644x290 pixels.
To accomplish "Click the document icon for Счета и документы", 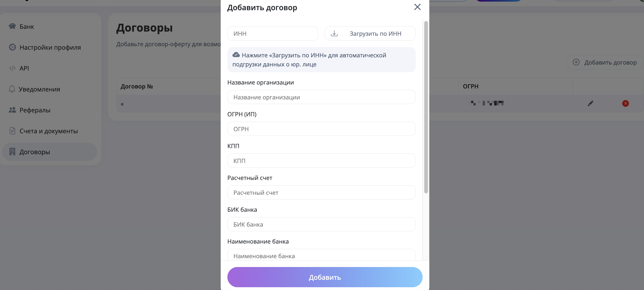I will [x=12, y=131].
